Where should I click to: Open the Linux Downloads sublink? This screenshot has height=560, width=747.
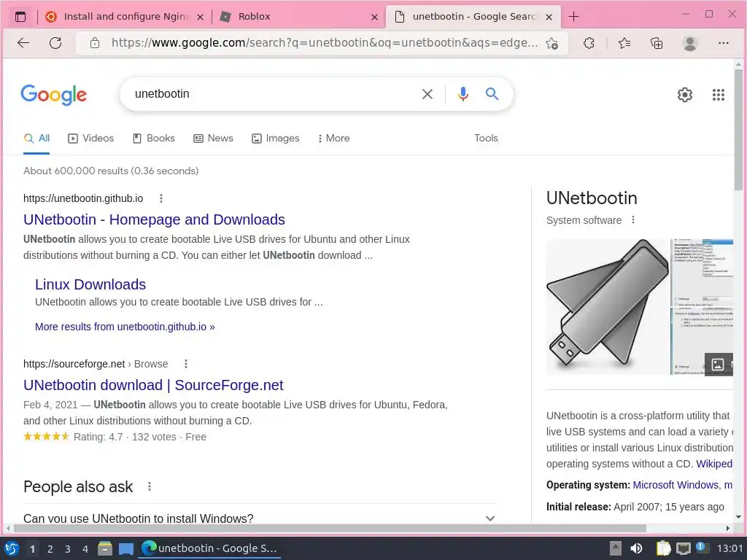click(90, 284)
